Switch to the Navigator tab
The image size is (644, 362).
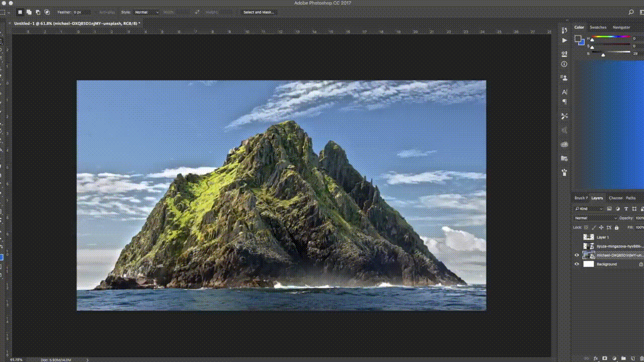621,27
